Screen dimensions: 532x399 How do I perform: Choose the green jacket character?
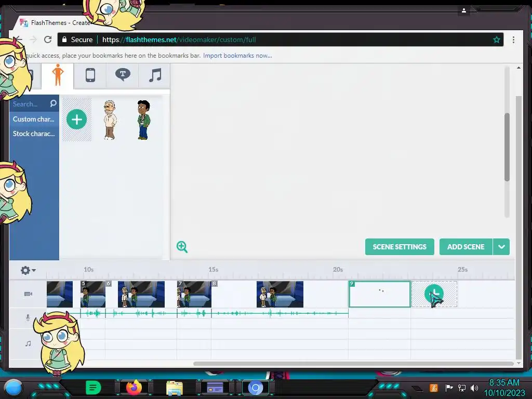[143, 120]
